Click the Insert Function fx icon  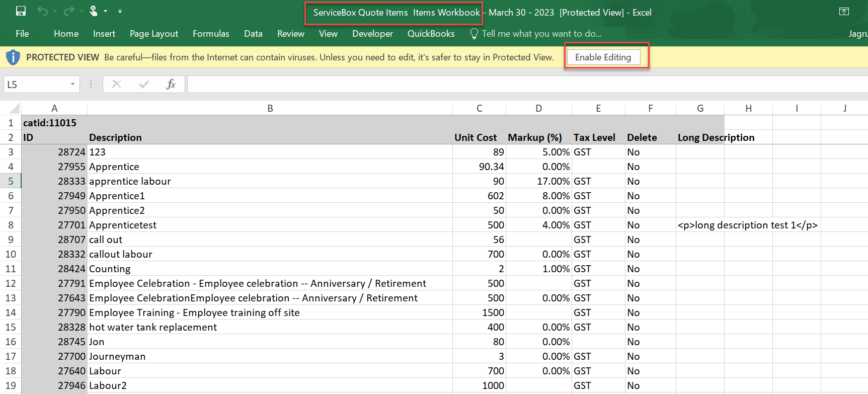(171, 84)
